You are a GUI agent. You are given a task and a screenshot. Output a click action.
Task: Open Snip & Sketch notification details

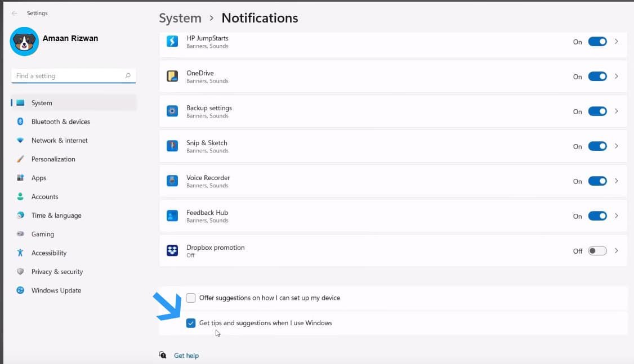tap(617, 146)
